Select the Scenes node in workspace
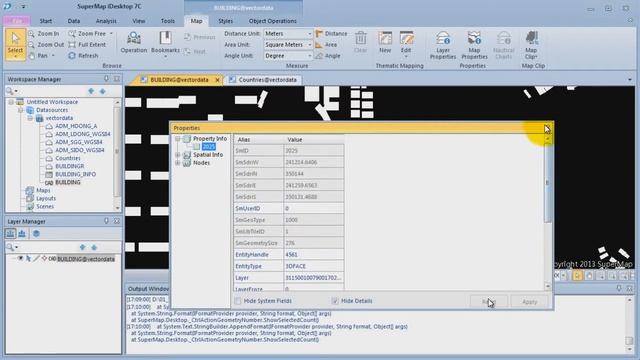Image resolution: width=640 pixels, height=360 pixels. [x=45, y=207]
